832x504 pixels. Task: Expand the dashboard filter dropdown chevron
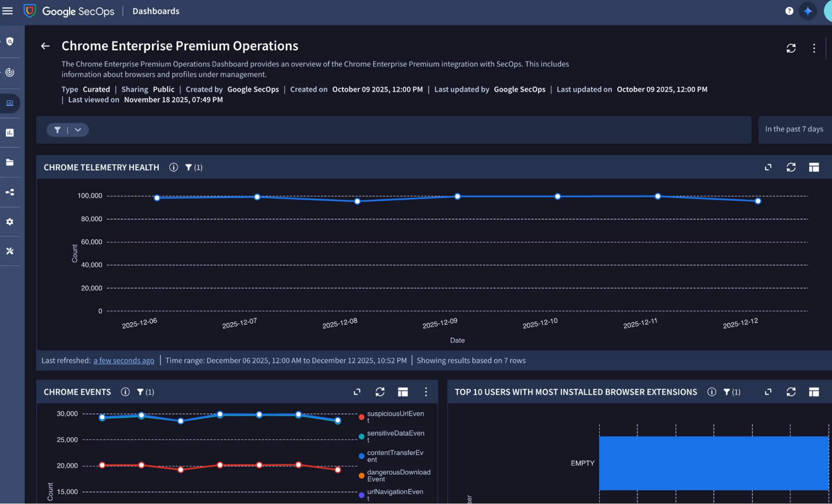pos(78,130)
